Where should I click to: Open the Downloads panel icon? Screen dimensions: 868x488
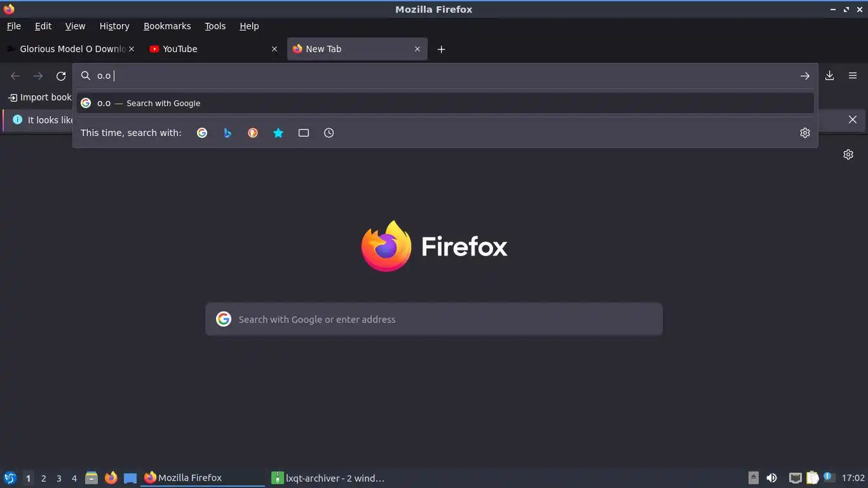pos(829,76)
